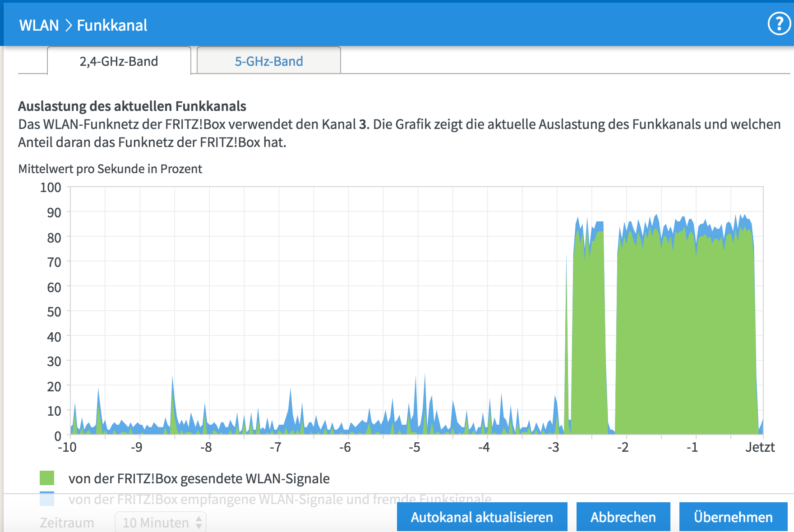Click the '80' y-axis label

(54, 238)
